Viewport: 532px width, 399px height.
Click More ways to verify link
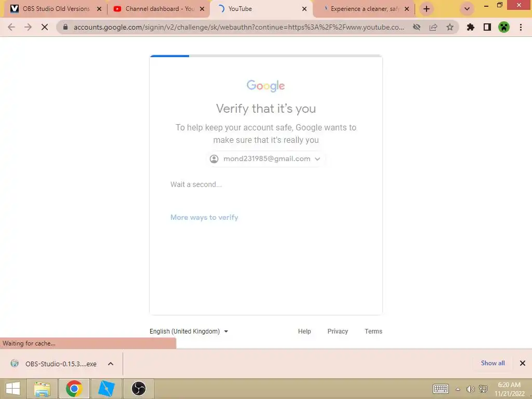tap(204, 218)
